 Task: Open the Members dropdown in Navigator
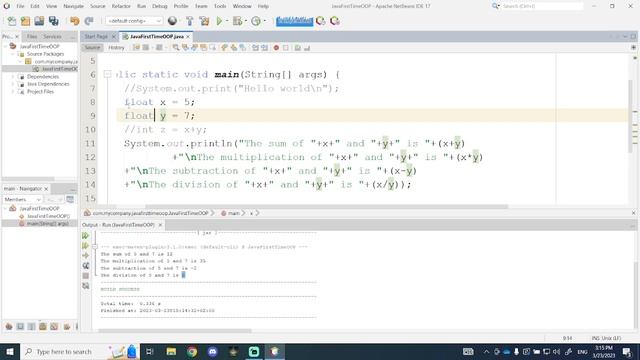point(22,199)
